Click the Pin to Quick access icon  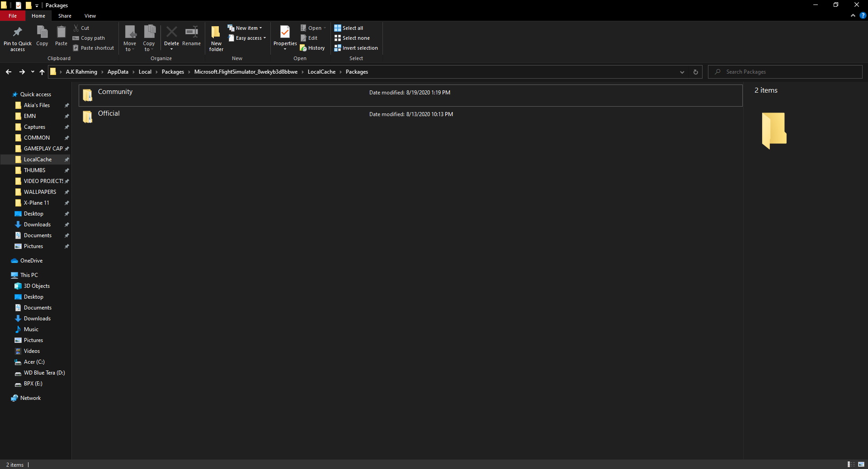point(18,33)
